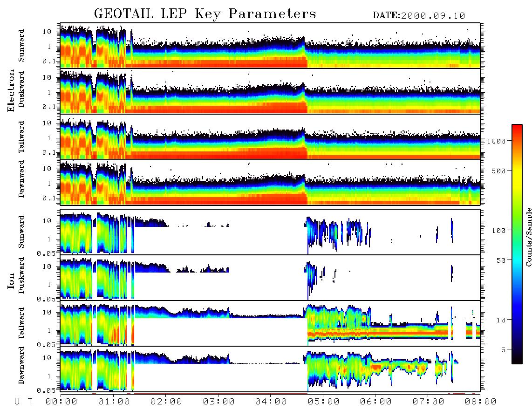Click the Electron group axis label

11,91
